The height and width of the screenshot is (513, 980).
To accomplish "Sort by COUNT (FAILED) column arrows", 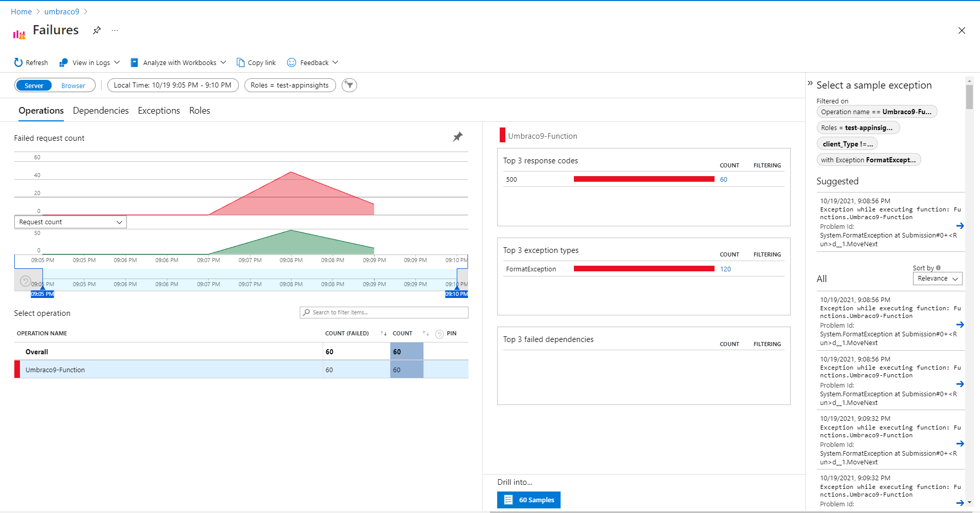I will [x=384, y=333].
